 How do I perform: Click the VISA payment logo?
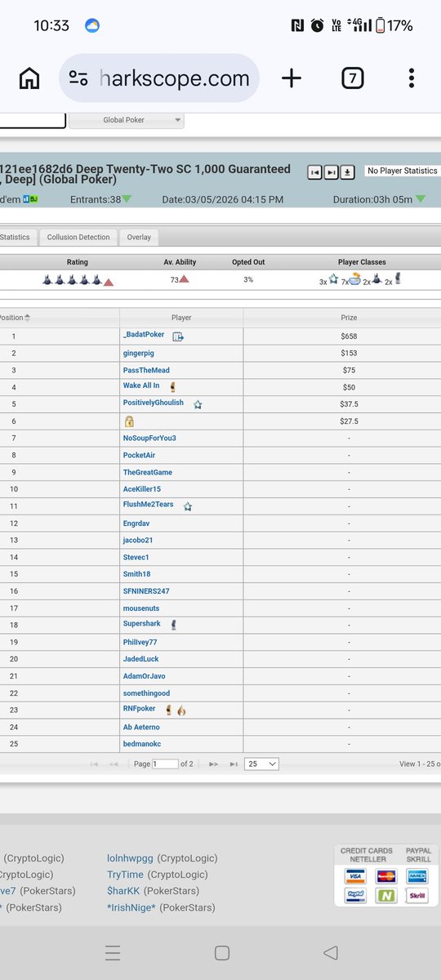[x=355, y=876]
